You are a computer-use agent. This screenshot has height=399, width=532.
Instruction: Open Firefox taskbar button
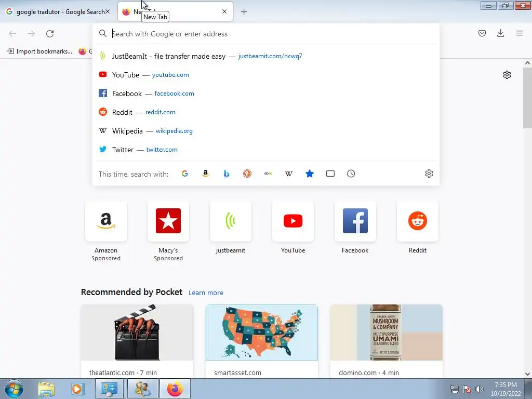175,389
